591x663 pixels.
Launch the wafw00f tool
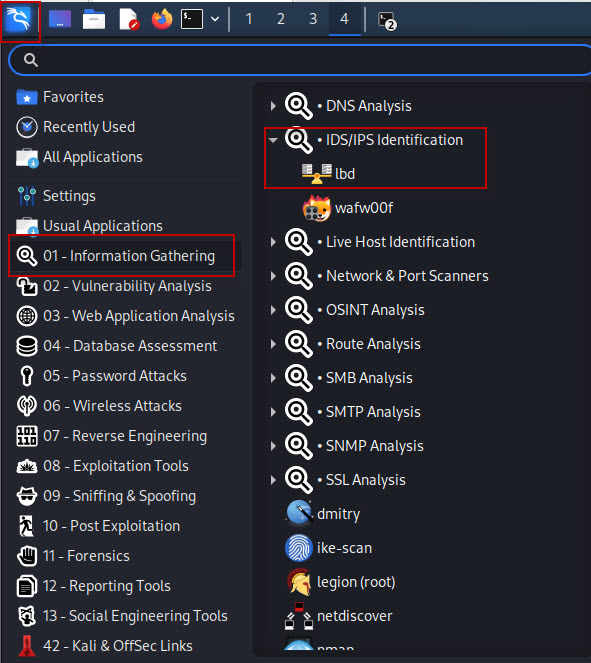coord(347,208)
